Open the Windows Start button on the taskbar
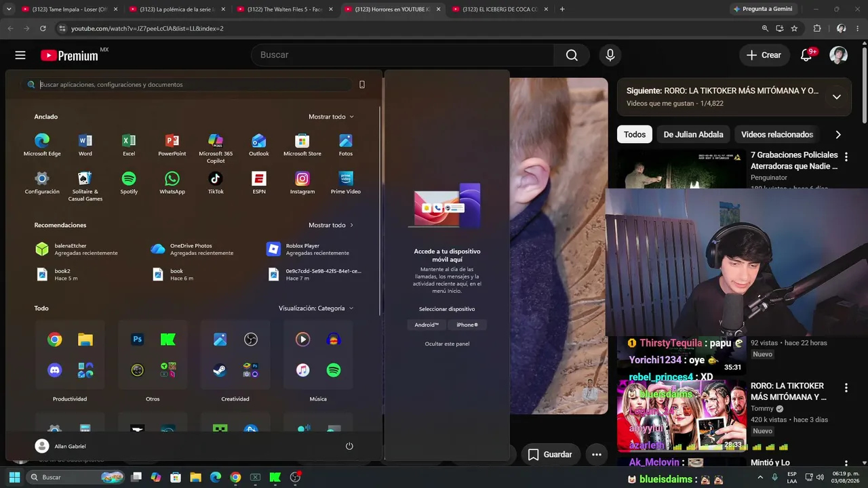The image size is (868, 488). (x=14, y=477)
